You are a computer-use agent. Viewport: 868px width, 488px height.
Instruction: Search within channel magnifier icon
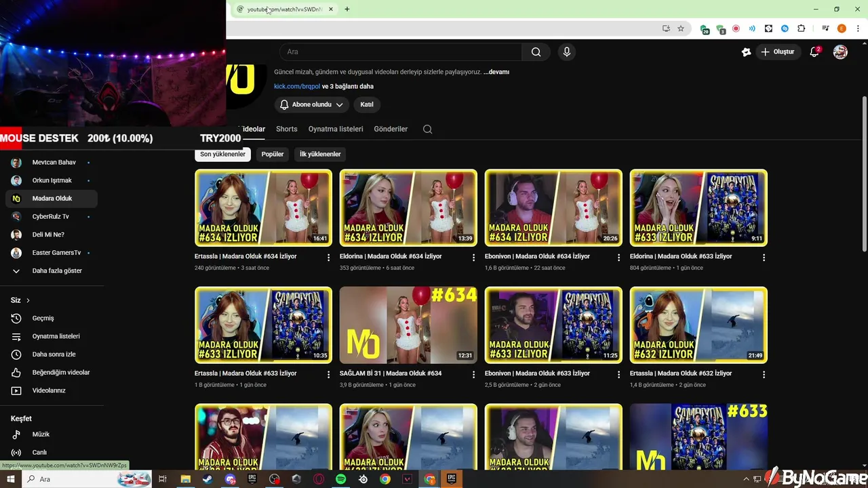(x=427, y=129)
